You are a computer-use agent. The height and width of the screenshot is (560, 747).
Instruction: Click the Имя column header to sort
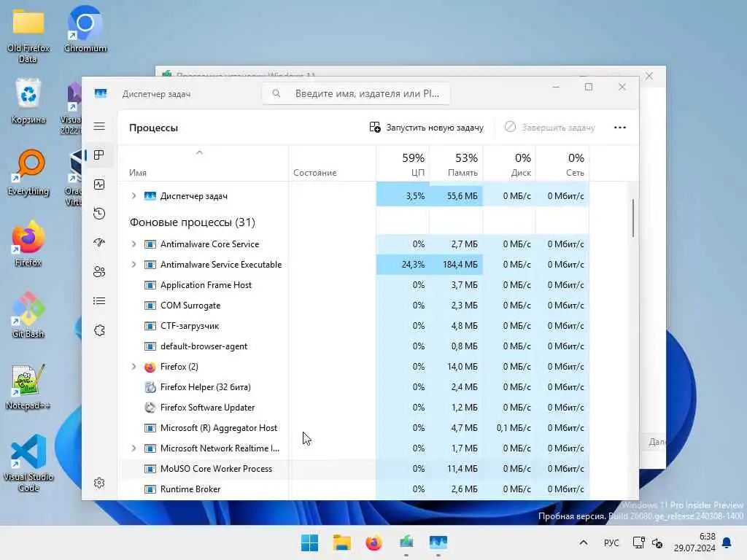203,163
